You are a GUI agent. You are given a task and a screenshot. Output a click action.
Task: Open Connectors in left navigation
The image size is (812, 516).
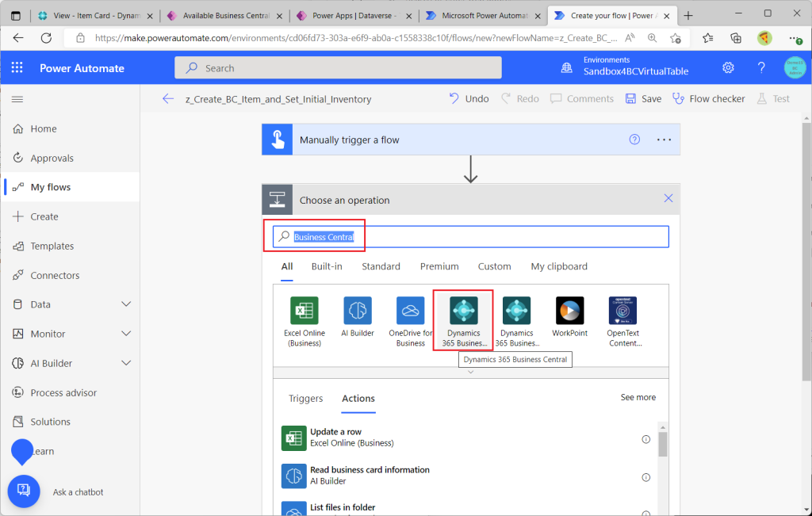[x=71, y=275]
